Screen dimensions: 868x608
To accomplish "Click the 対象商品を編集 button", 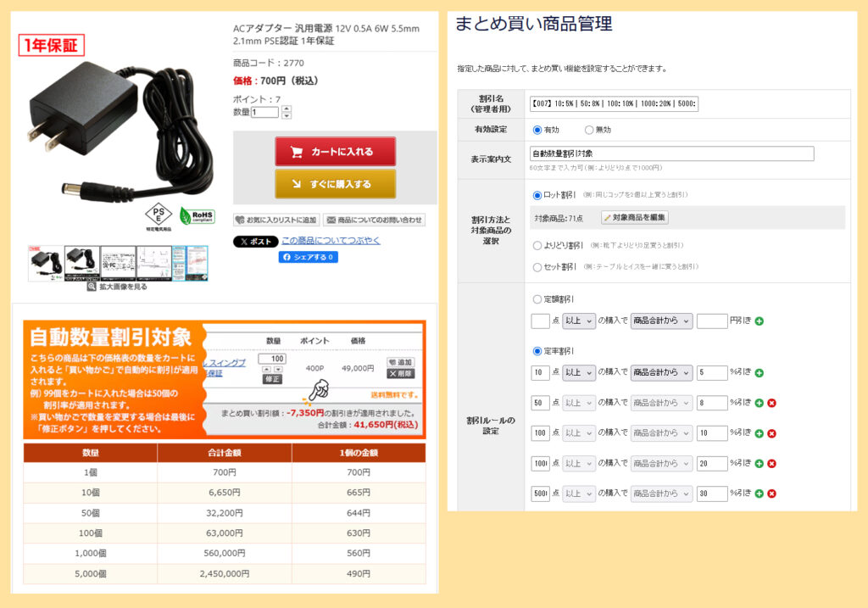I will tap(634, 218).
